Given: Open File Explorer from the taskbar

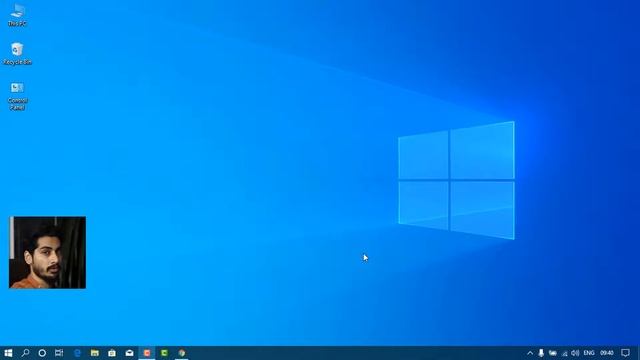Looking at the screenshot, I should coord(95,353).
